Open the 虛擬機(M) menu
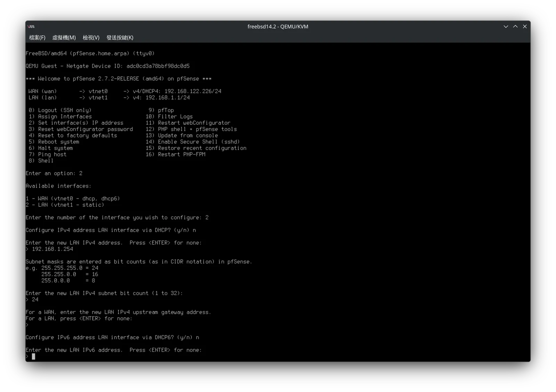This screenshot has height=392, width=556. pos(64,38)
